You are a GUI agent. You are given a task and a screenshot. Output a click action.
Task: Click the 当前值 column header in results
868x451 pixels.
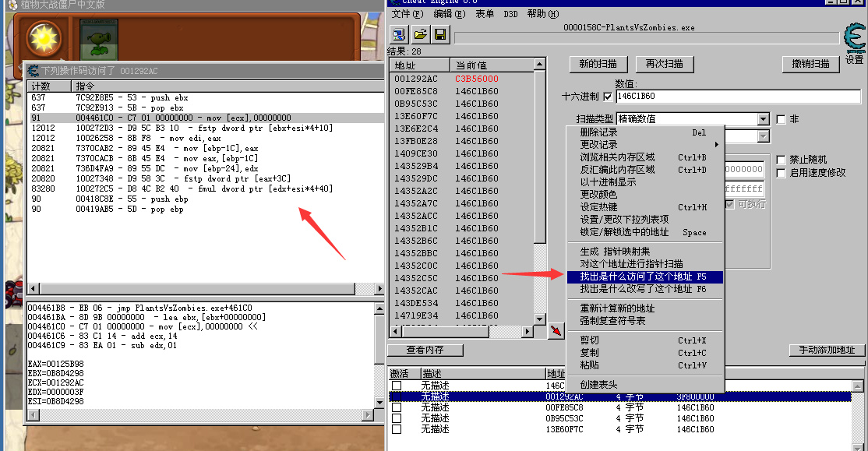(x=492, y=65)
